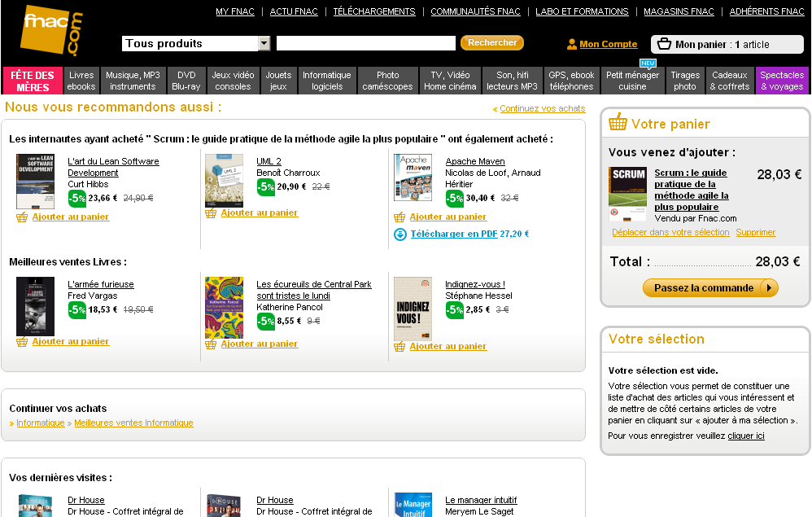The width and height of the screenshot is (812, 517).
Task: Open MY FNAC in top menu
Action: pyautogui.click(x=235, y=11)
